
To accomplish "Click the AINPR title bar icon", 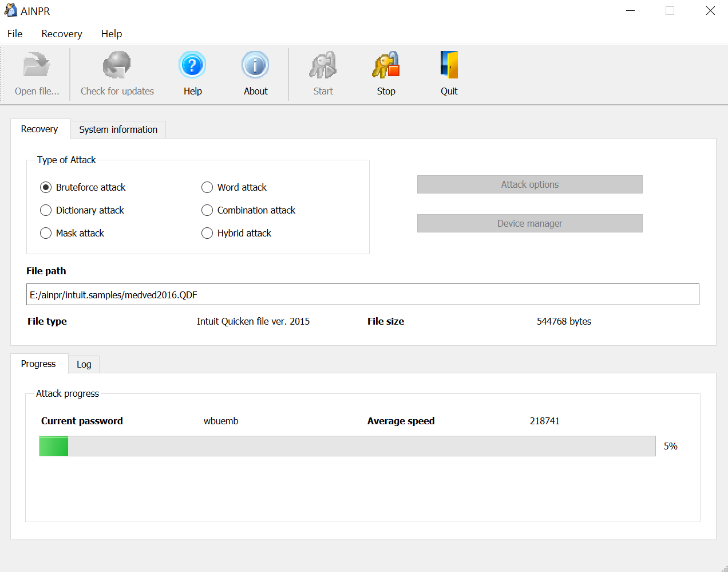I will coord(11,10).
